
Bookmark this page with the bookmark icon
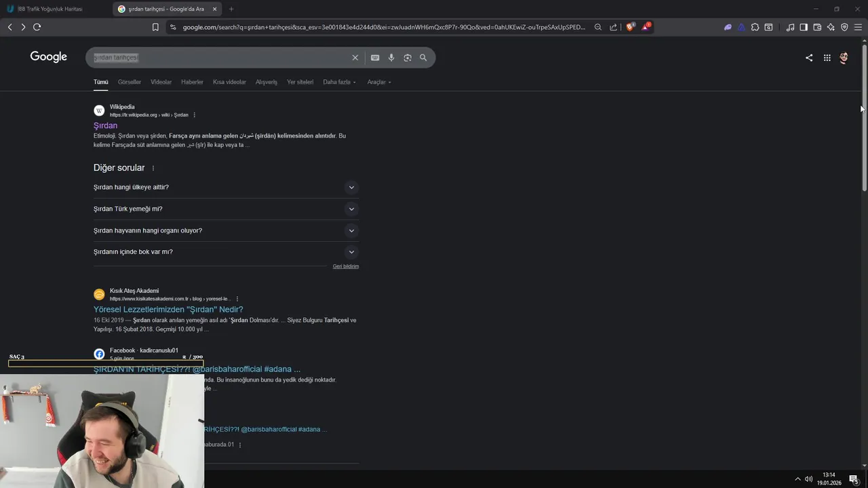pos(155,27)
